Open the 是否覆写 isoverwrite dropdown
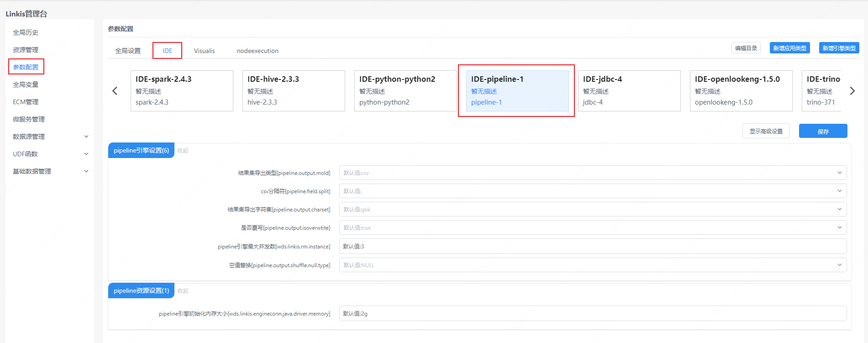 [592, 227]
